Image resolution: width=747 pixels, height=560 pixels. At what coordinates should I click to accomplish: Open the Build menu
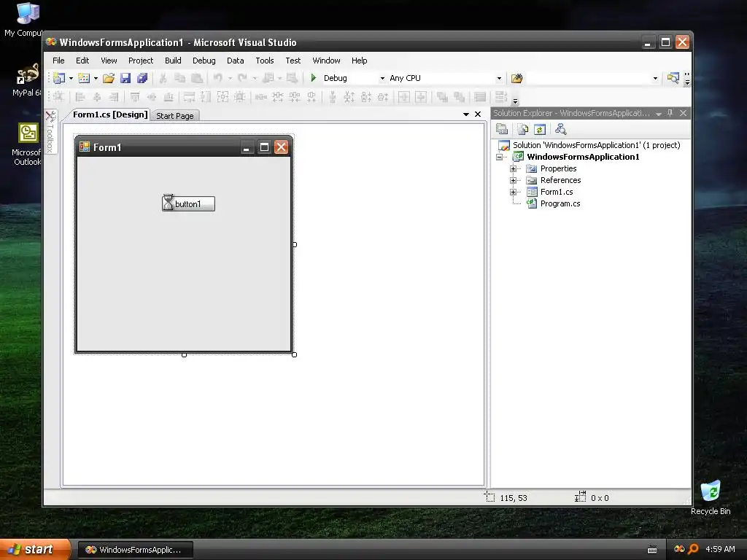coord(173,61)
